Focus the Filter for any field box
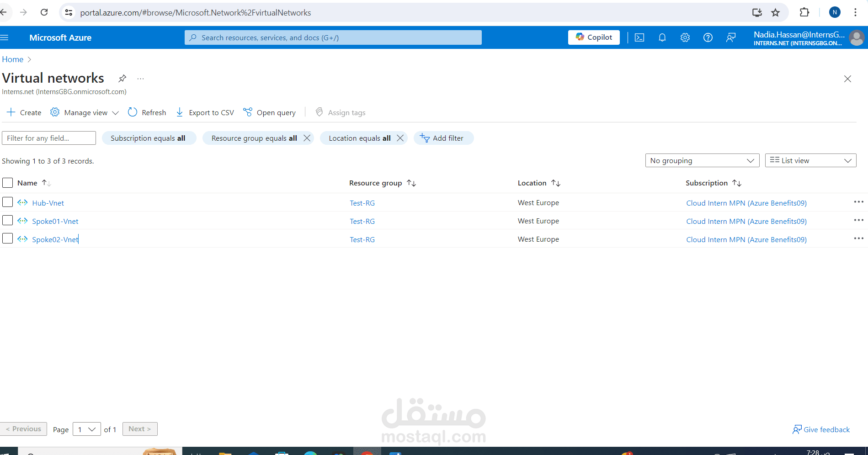The height and width of the screenshot is (455, 868). [49, 138]
